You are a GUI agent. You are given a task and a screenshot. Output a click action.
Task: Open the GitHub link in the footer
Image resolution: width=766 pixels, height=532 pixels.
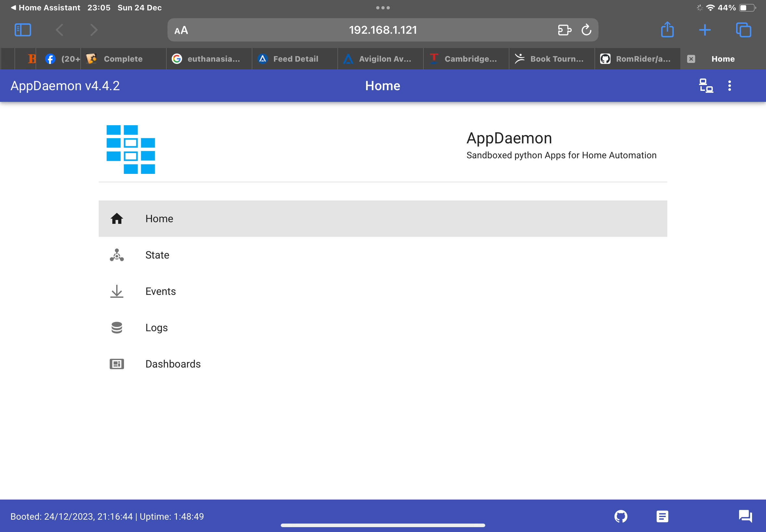621,516
